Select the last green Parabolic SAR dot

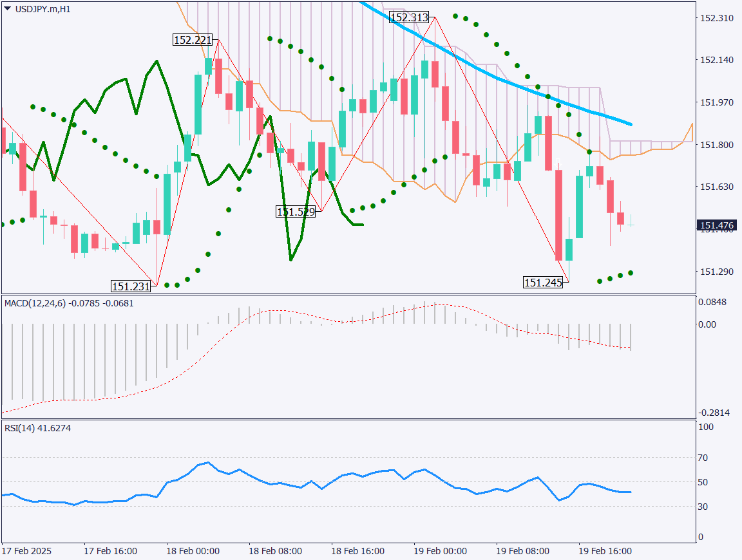[x=631, y=273]
